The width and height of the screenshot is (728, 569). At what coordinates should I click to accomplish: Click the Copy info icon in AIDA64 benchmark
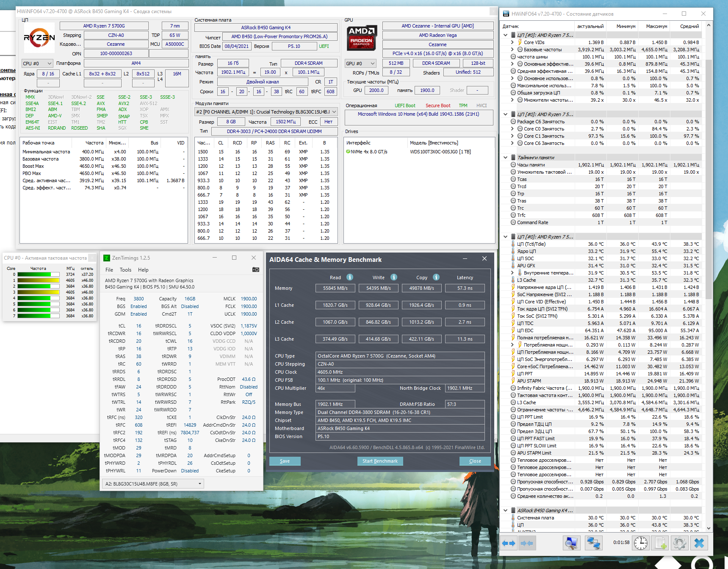[x=436, y=277]
